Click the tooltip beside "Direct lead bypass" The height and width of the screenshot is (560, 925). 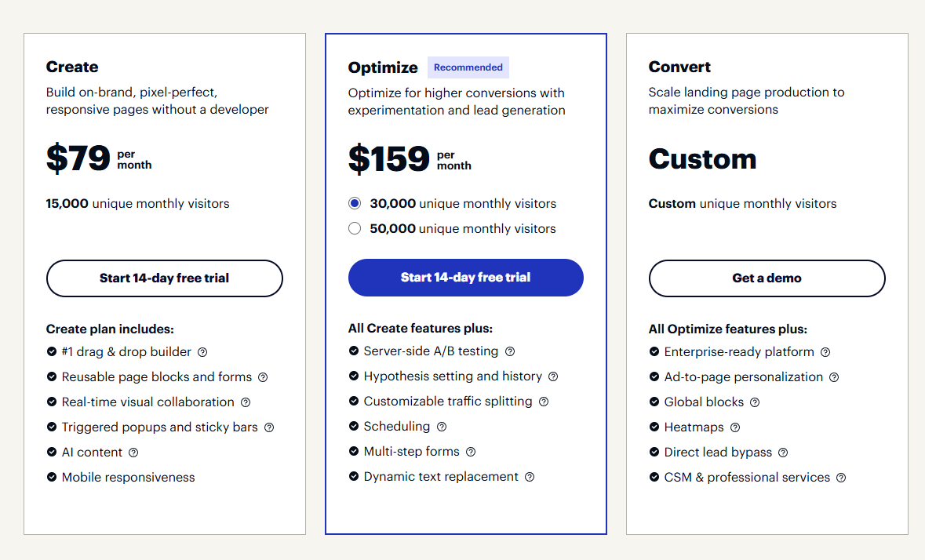coord(782,452)
